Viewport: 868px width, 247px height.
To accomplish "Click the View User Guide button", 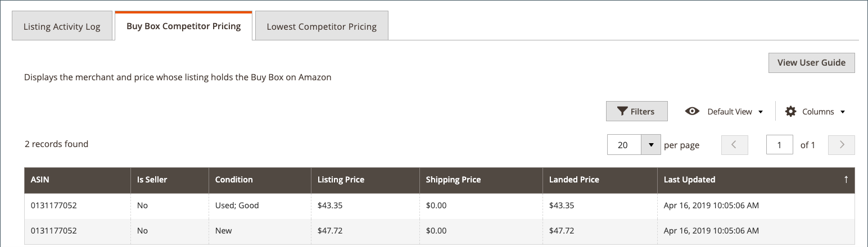I will click(811, 63).
